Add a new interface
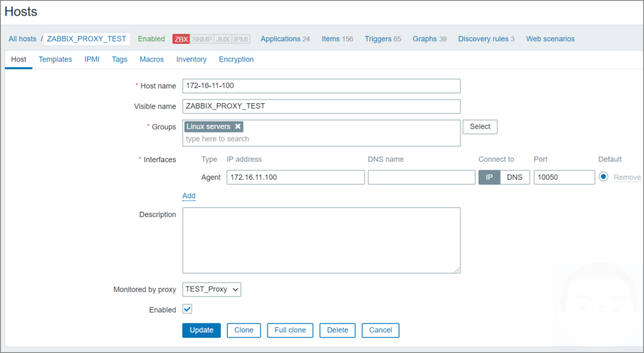This screenshot has width=644, height=353. pos(189,195)
